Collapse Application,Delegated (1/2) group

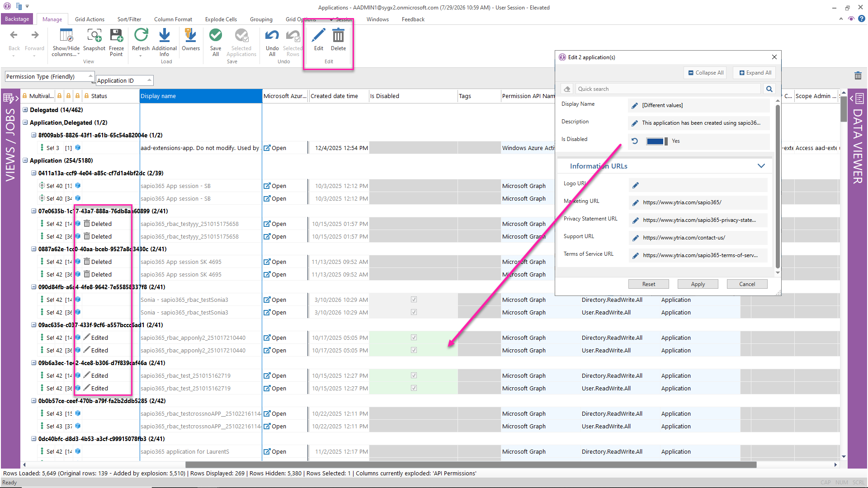[25, 122]
